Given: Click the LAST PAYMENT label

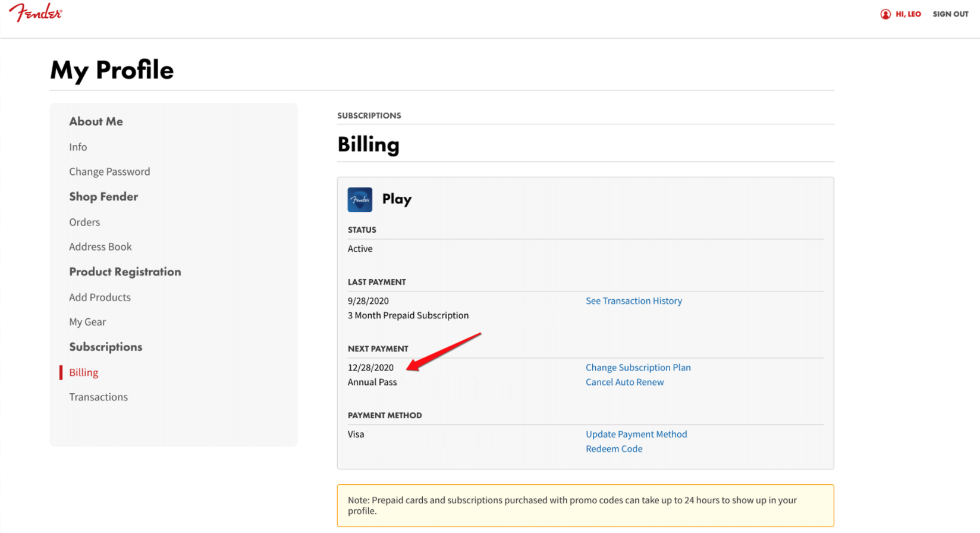Looking at the screenshot, I should click(377, 282).
